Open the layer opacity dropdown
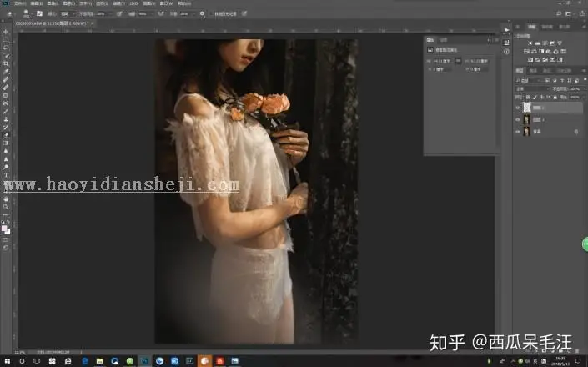588x367 pixels. pyautogui.click(x=585, y=89)
